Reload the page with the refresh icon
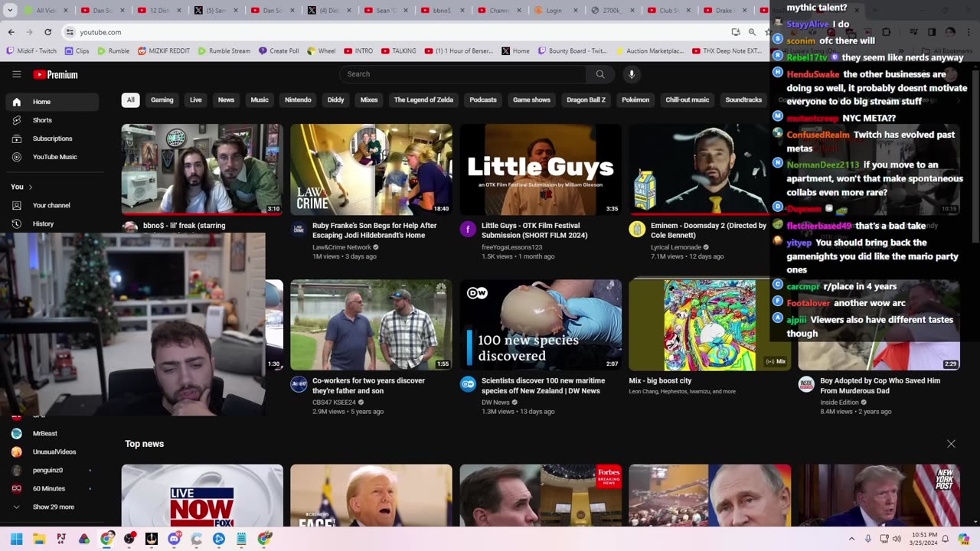The image size is (980, 551). pos(47,32)
